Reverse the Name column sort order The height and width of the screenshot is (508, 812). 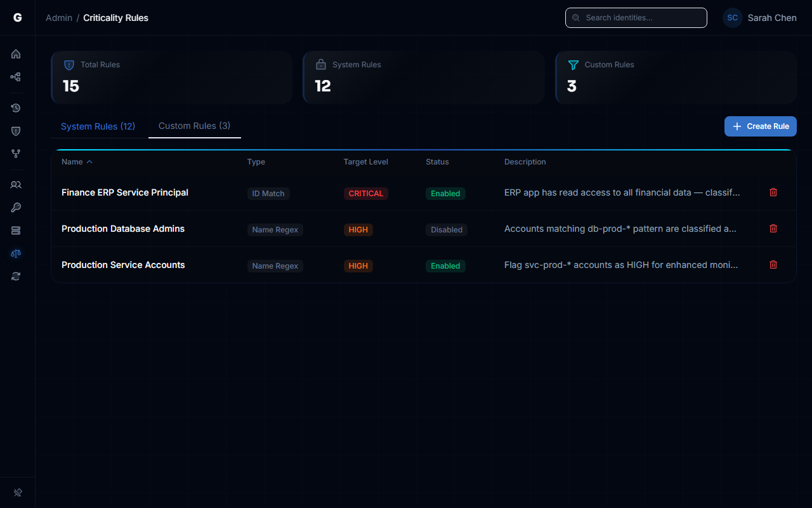pos(76,161)
